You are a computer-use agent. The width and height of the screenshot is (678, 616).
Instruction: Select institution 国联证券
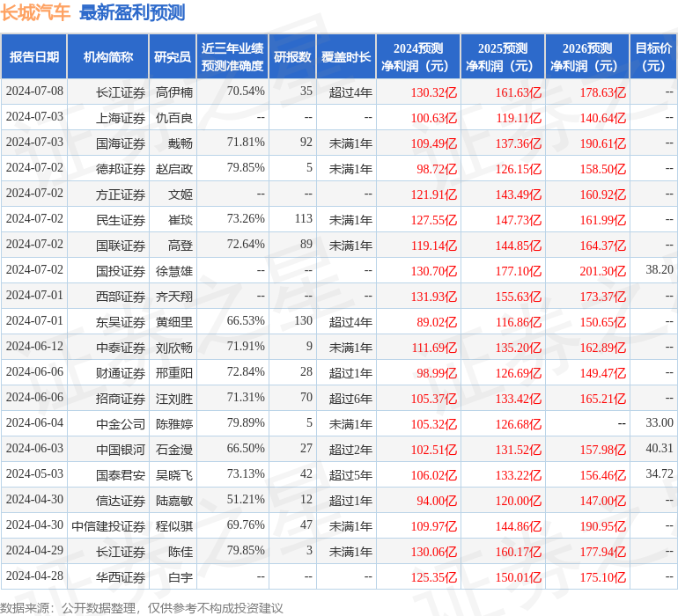click(x=121, y=246)
